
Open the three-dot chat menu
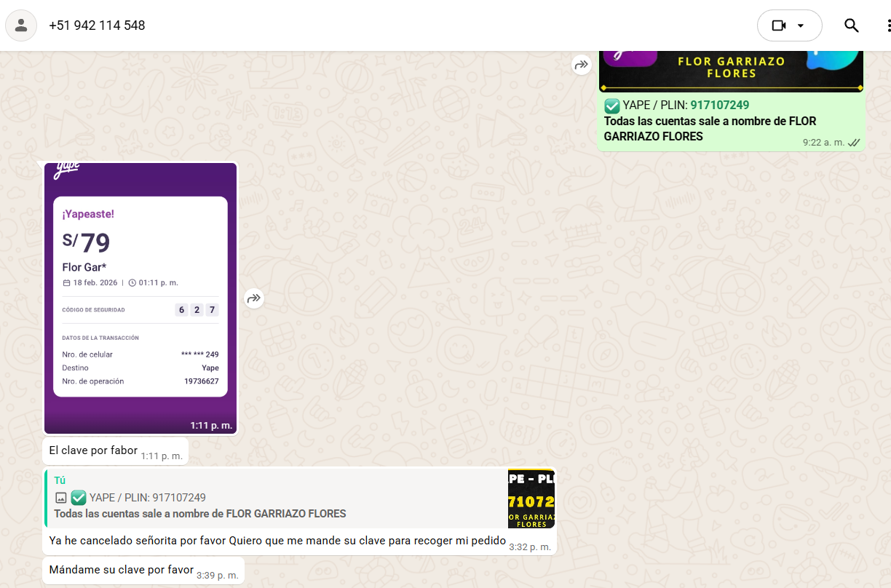888,25
